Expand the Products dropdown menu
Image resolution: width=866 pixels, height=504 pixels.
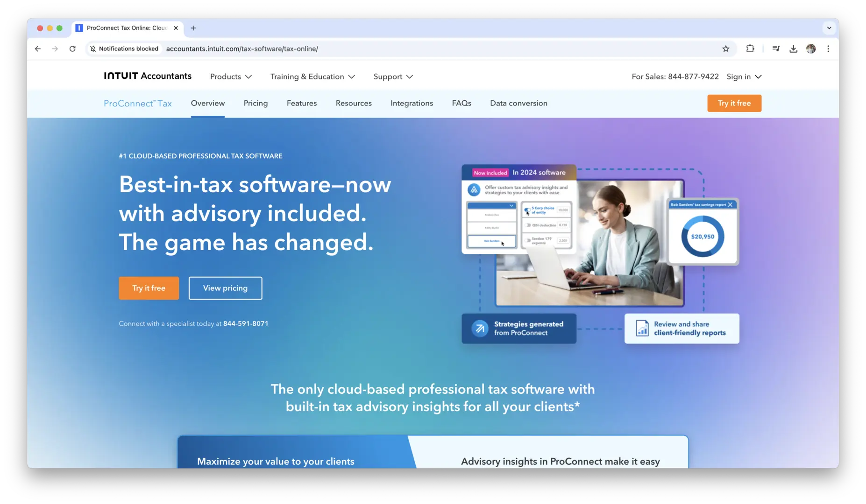[x=231, y=77]
